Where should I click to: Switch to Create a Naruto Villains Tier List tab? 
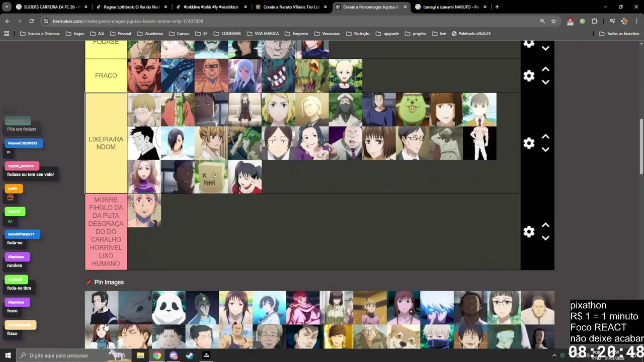point(291,7)
